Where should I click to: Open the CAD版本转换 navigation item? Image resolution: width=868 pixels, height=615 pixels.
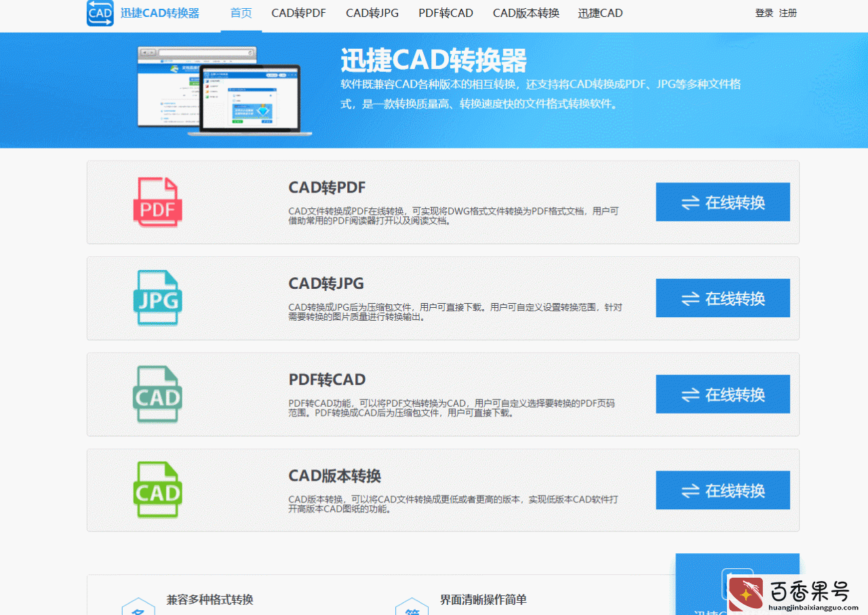[x=526, y=13]
